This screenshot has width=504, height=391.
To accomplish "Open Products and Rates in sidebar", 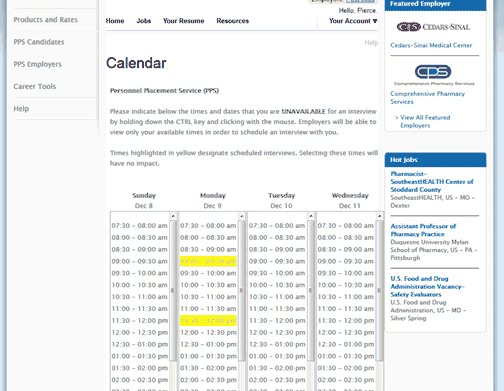I will click(45, 20).
